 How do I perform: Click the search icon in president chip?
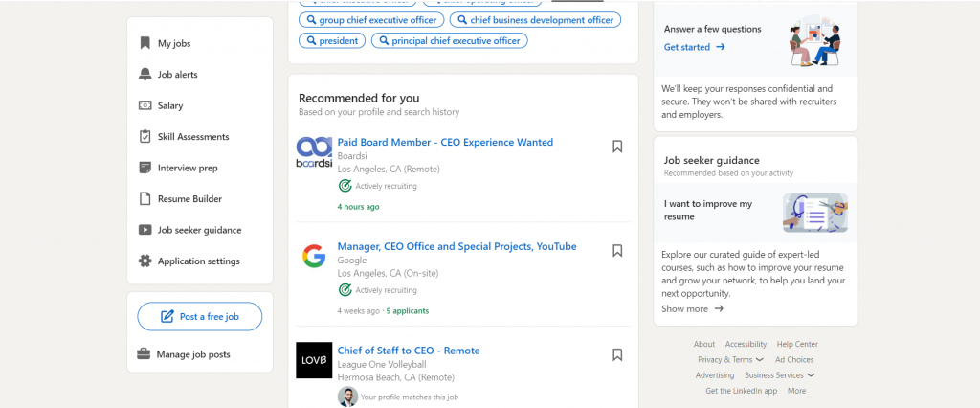click(311, 40)
